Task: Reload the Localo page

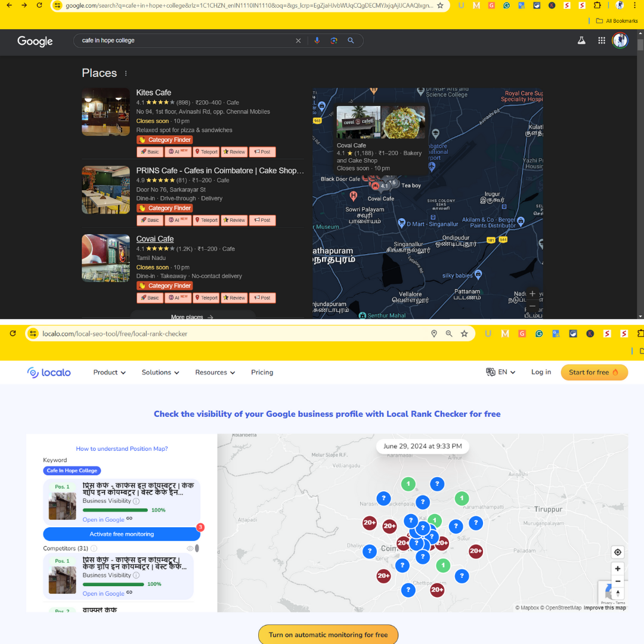Action: click(13, 333)
